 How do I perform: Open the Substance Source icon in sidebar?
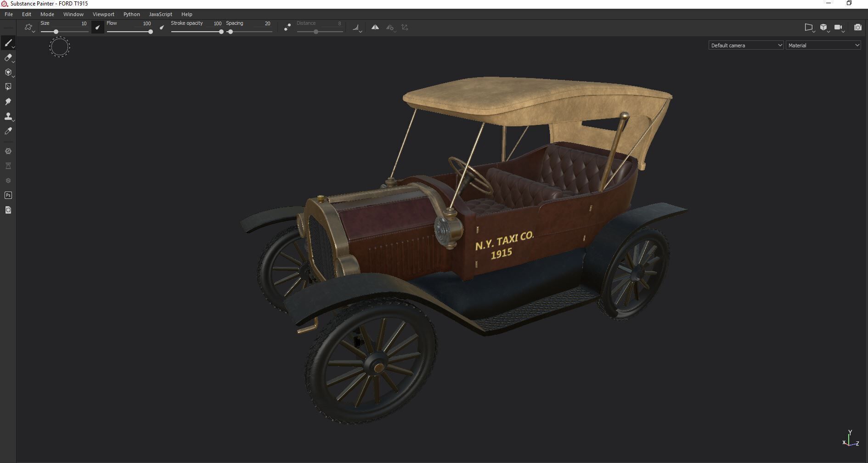point(8,151)
